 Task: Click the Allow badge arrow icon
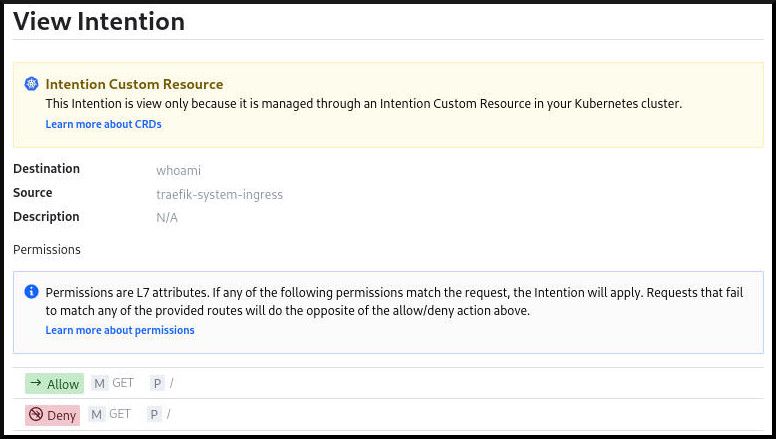click(36, 383)
